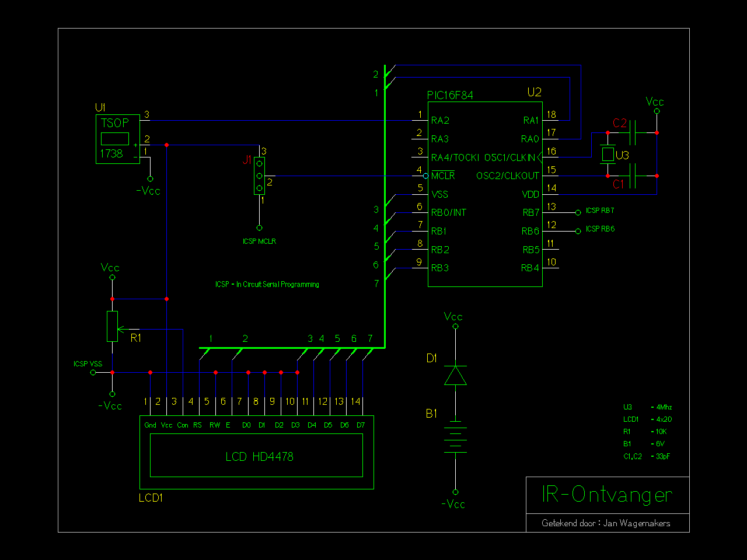
Task: Select the C1 capacitor plates
Action: [634, 176]
